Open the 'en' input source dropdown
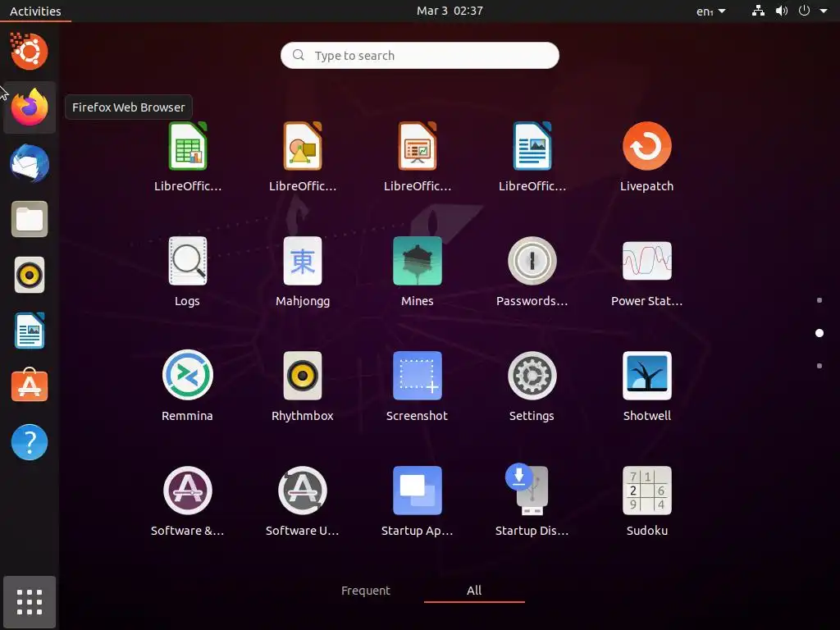Viewport: 840px width, 630px height. pyautogui.click(x=711, y=11)
